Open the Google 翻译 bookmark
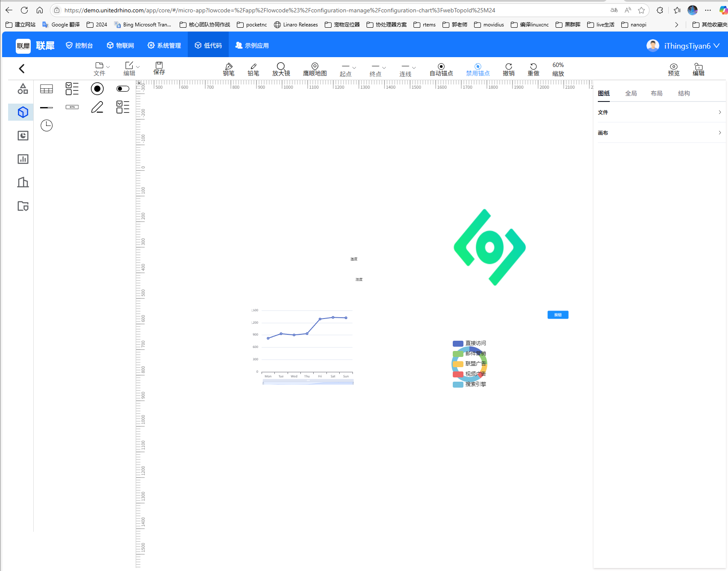The height and width of the screenshot is (571, 728). point(61,25)
